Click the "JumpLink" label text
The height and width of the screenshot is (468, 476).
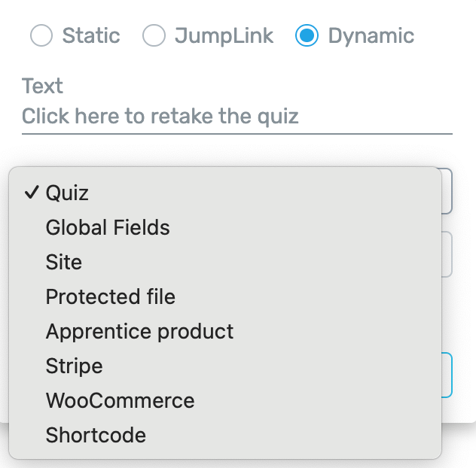pos(224,35)
